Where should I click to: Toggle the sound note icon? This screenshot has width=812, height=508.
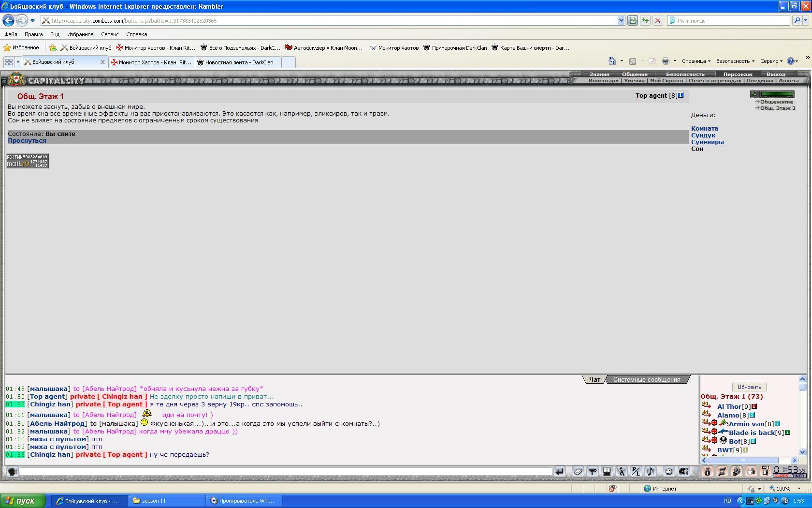(x=651, y=471)
